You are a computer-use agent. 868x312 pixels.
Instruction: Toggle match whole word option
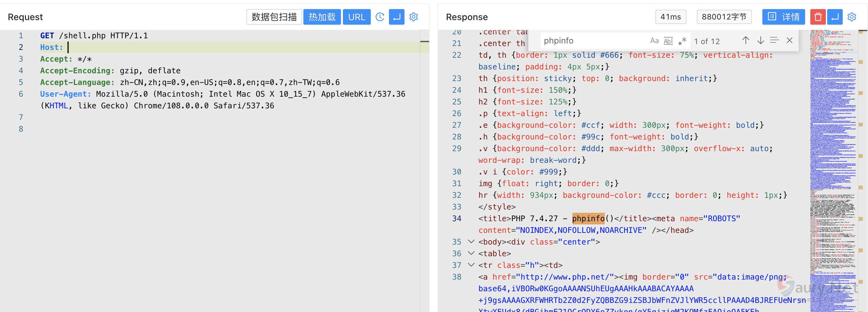point(668,41)
